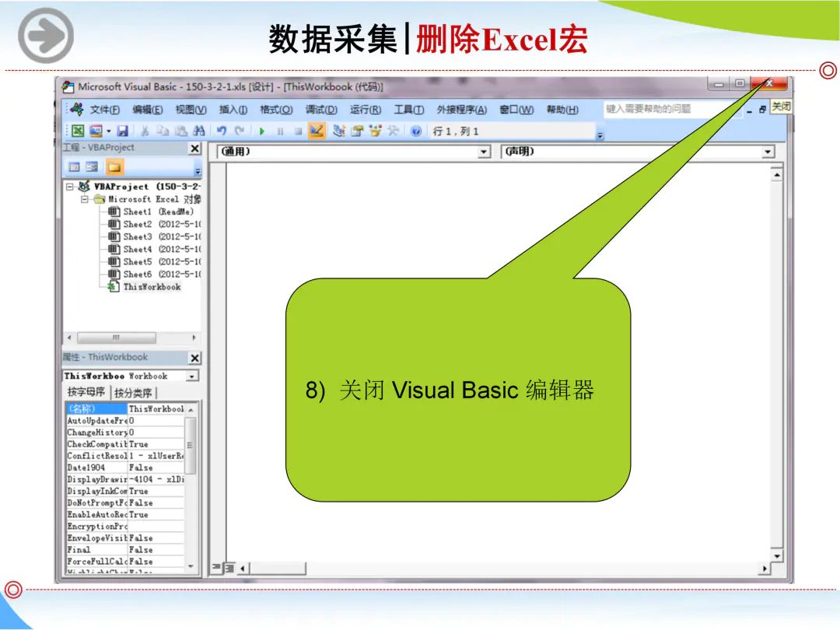Click the Insert UserForm toolbar icon
The image size is (840, 630).
[x=96, y=131]
